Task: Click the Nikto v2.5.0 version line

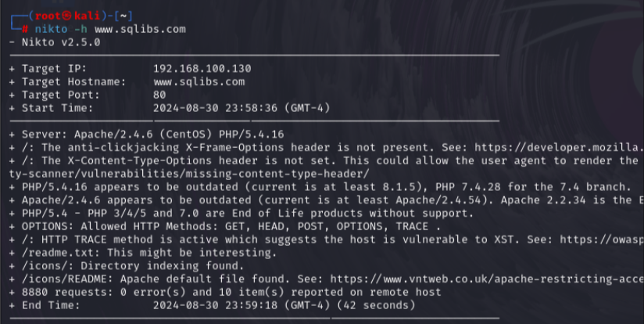Action: coord(55,42)
